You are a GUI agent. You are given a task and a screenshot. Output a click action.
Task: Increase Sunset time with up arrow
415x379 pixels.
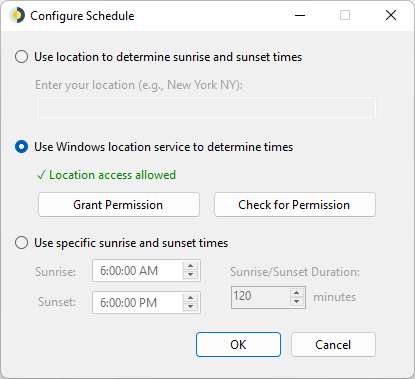[x=190, y=298]
